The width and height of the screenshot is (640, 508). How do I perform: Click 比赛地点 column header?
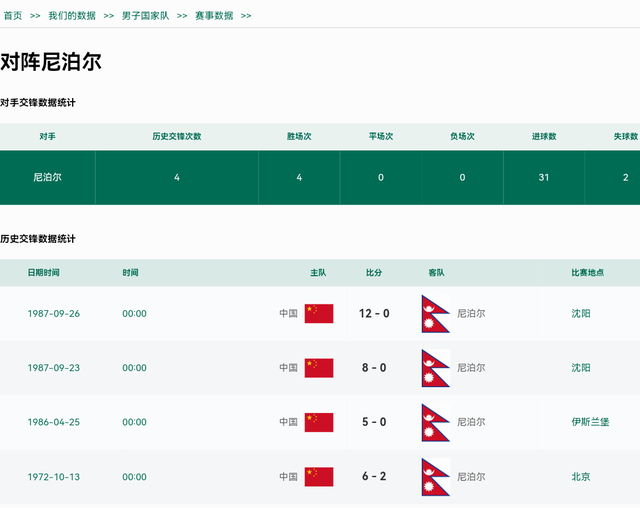[x=588, y=273]
